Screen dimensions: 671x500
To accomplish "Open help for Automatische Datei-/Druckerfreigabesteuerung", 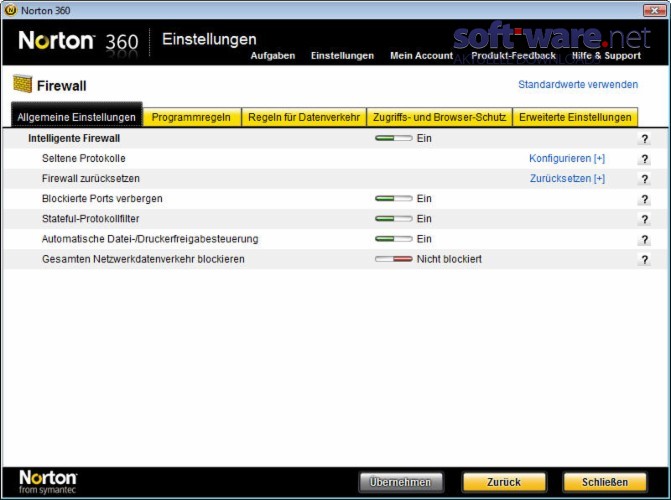I will [644, 239].
